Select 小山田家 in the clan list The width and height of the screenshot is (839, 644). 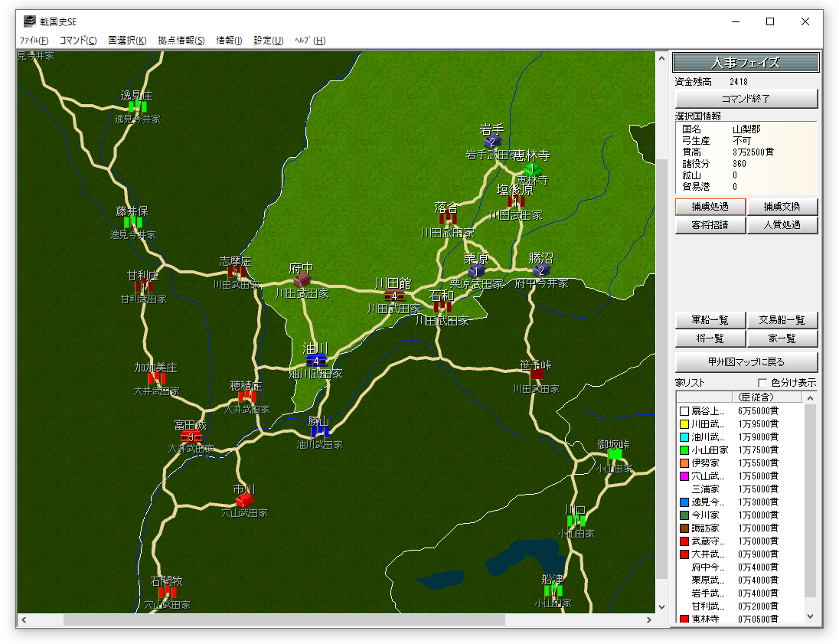[x=710, y=449]
